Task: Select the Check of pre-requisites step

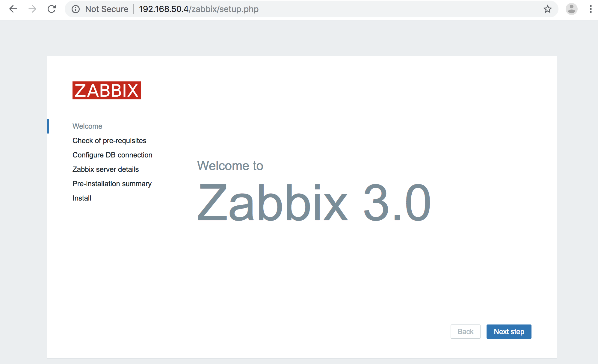Action: [x=109, y=140]
